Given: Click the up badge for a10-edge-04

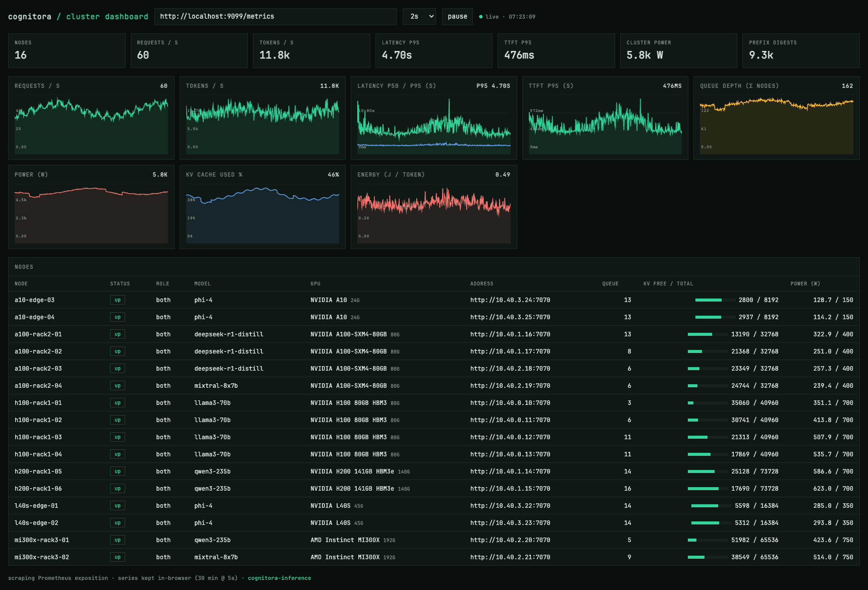Looking at the screenshot, I should tap(118, 317).
